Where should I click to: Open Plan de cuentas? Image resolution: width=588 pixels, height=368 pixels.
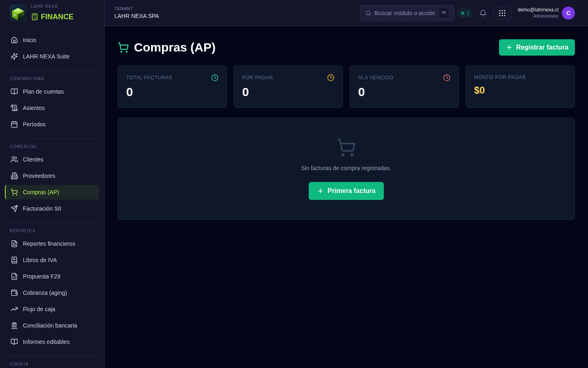[x=52, y=92]
